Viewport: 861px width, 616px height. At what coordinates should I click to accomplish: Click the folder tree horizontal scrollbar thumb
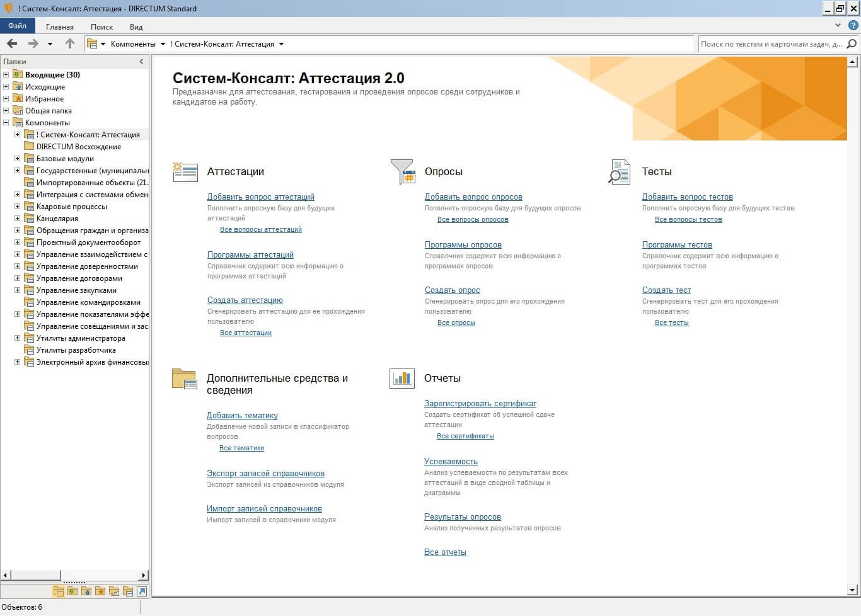click(x=35, y=574)
